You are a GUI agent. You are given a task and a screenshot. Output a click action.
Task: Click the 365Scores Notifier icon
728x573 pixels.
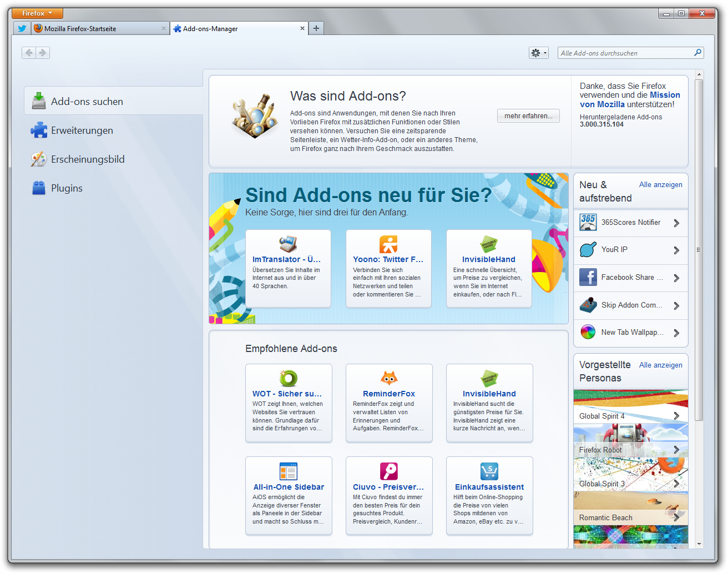tap(588, 222)
